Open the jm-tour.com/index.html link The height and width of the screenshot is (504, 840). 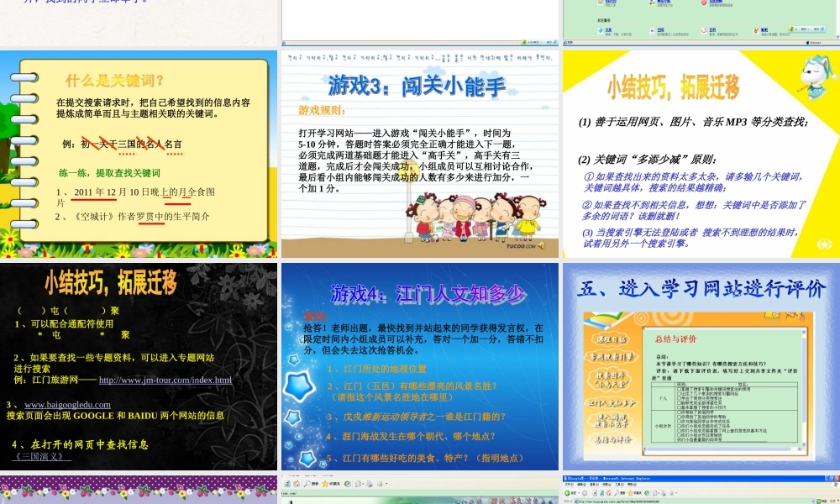pyautogui.click(x=165, y=380)
